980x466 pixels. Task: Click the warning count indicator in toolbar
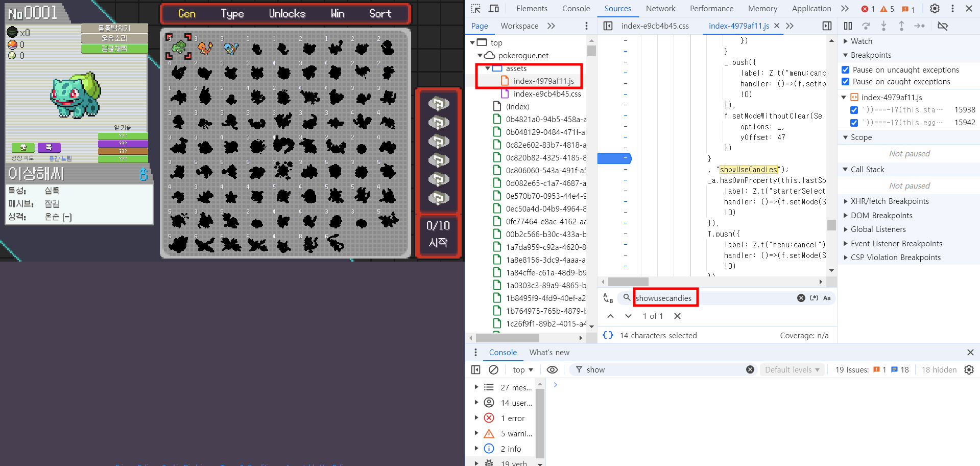point(887,9)
